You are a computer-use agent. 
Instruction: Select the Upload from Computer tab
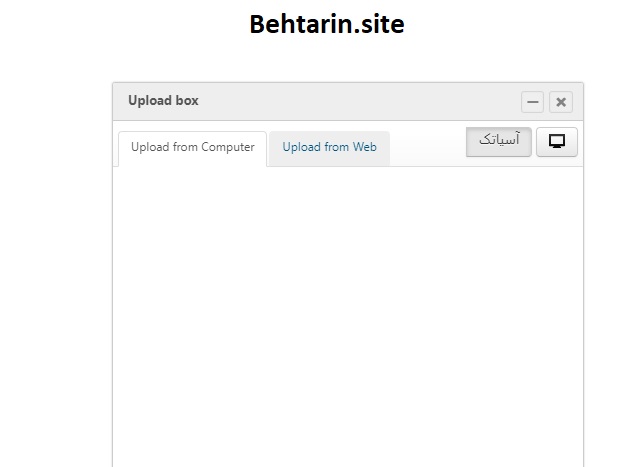[192, 147]
